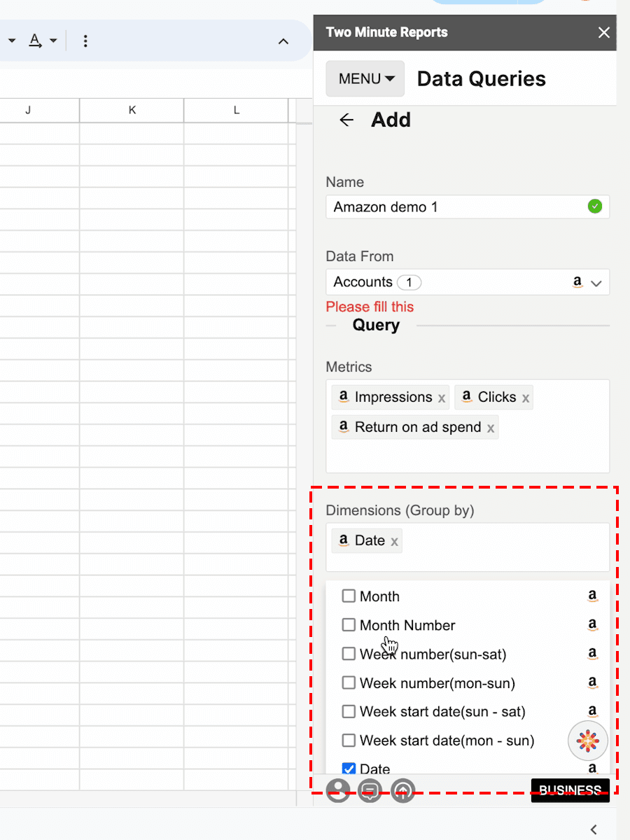Collapse the toolbar with the chevron
Image resolution: width=630 pixels, height=840 pixels.
pyautogui.click(x=283, y=41)
